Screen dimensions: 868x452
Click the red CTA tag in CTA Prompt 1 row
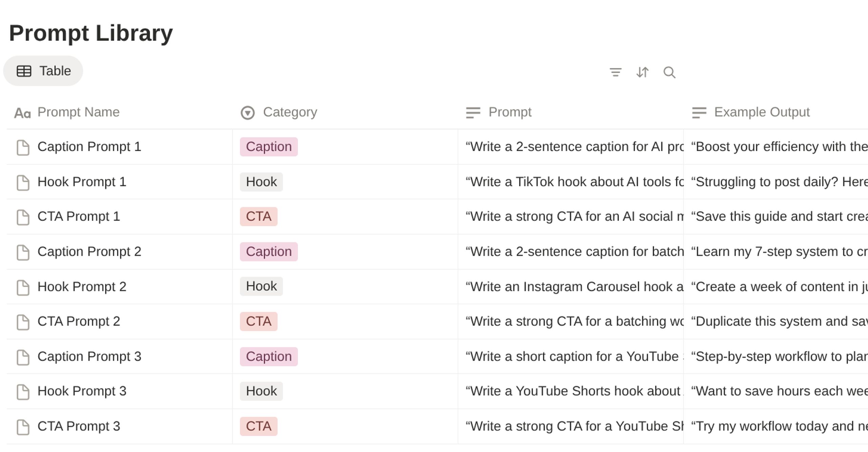259,217
